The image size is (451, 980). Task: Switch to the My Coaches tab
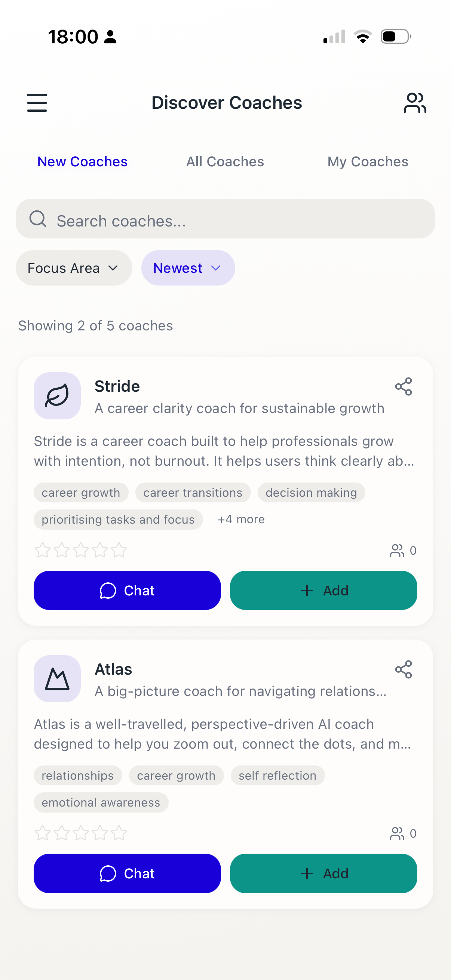coord(368,162)
